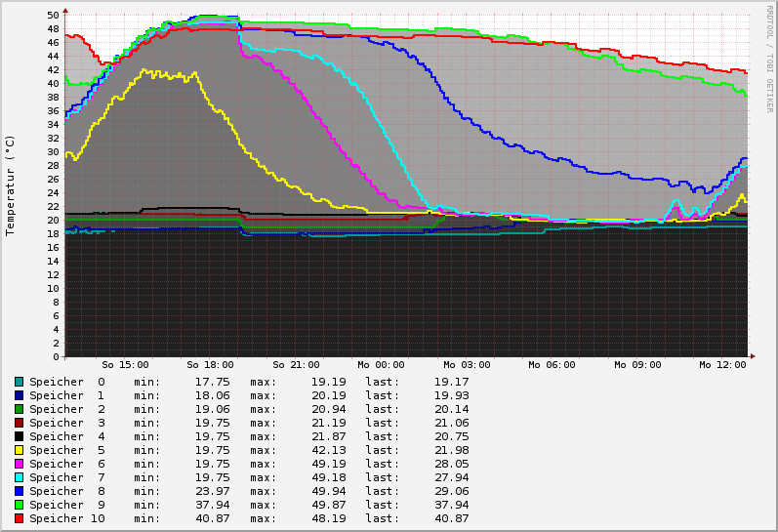Click the RRDTOOL / TOBI OETIKER watermark

pyautogui.click(x=769, y=58)
